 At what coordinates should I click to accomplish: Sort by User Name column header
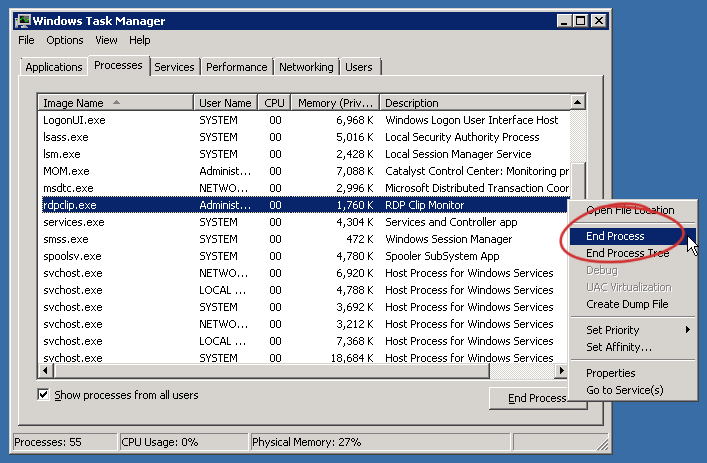225,103
